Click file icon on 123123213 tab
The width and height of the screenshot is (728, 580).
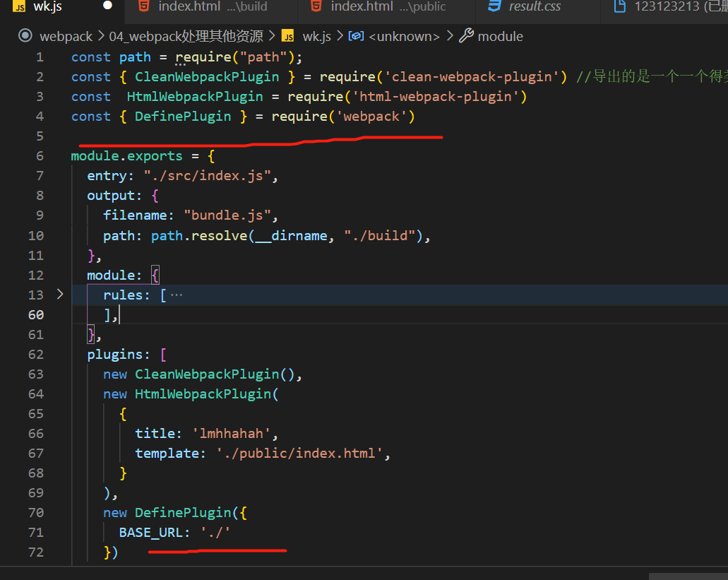620,6
